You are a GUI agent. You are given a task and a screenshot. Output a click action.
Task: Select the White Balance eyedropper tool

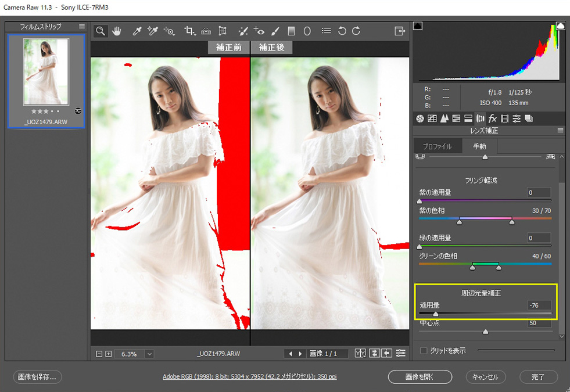pyautogui.click(x=137, y=31)
